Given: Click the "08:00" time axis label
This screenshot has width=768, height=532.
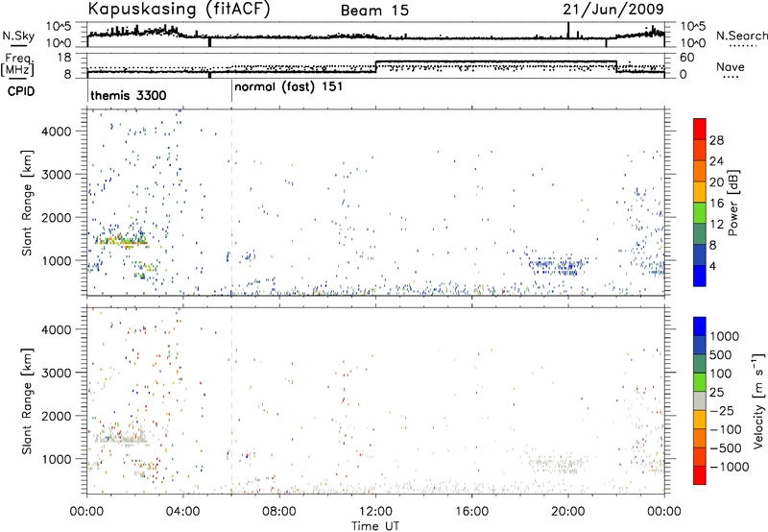Looking at the screenshot, I should [279, 512].
